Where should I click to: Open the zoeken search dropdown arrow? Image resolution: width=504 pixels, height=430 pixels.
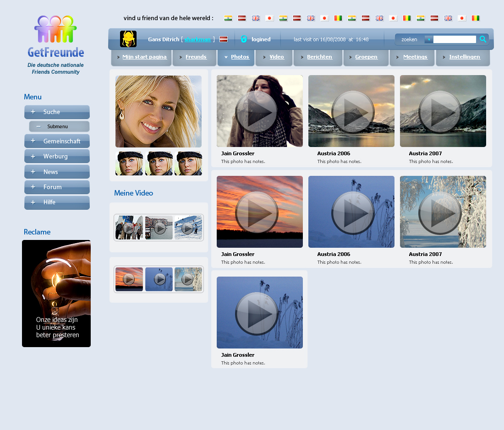(x=428, y=39)
